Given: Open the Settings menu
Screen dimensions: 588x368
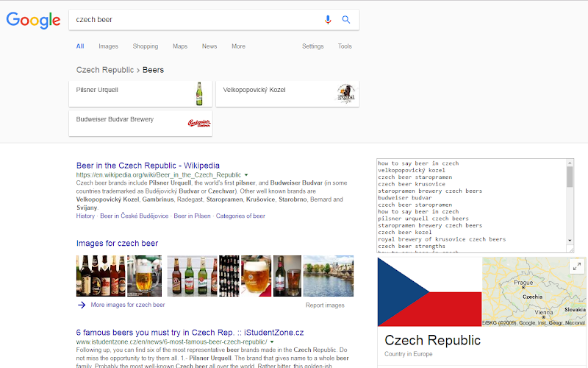Looking at the screenshot, I should pos(313,46).
